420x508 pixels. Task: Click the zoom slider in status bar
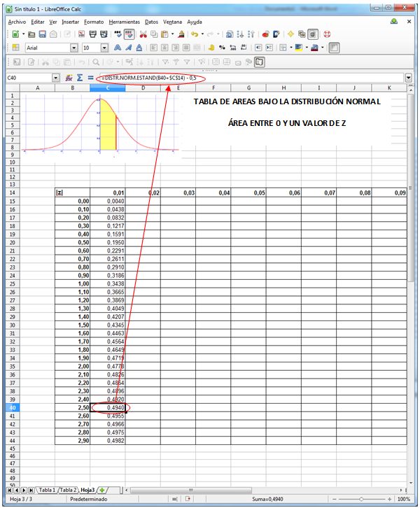coord(360,499)
